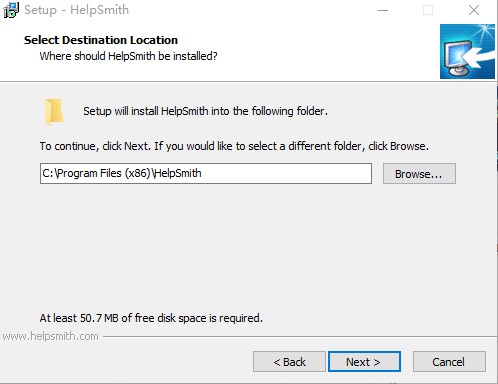The image size is (498, 384).
Task: Click the 'Setup - HelpSmith' window title
Action: click(x=76, y=10)
